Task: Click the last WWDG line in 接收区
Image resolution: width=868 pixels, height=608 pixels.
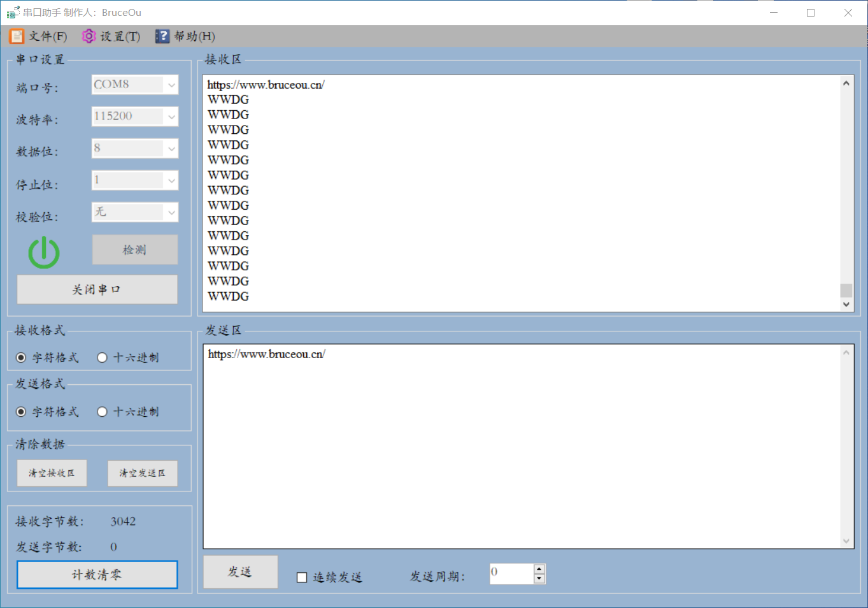Action: click(x=228, y=296)
